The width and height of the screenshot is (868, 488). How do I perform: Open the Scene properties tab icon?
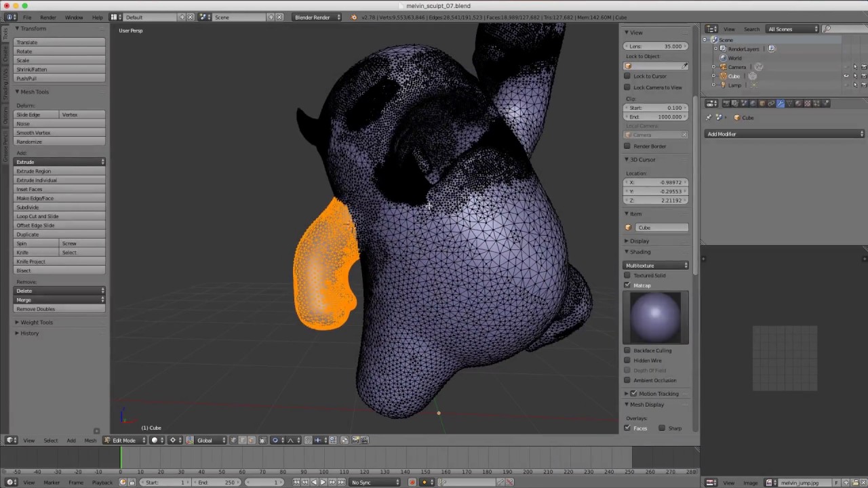coord(744,103)
